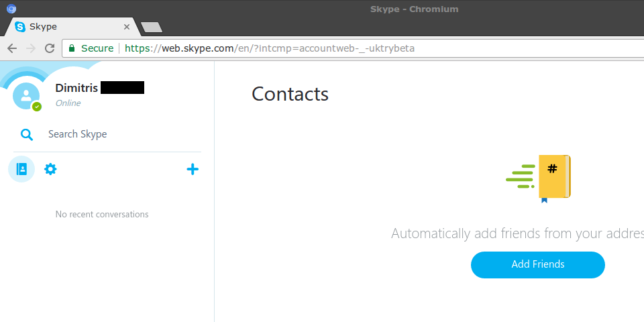The width and height of the screenshot is (644, 322).
Task: Open a new browser tab
Action: pyautogui.click(x=152, y=27)
